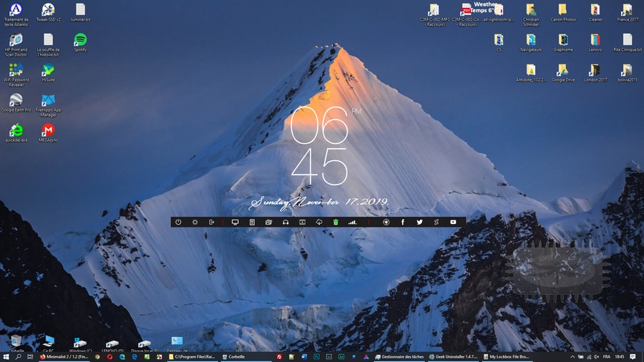The image size is (644, 362).
Task: Switch to Firefox Minimalist 2 taskbar window
Action: tap(64, 357)
